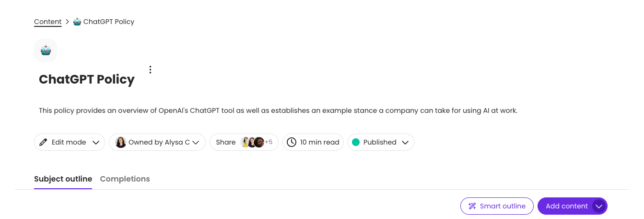Click the clock read-time icon

tap(292, 142)
